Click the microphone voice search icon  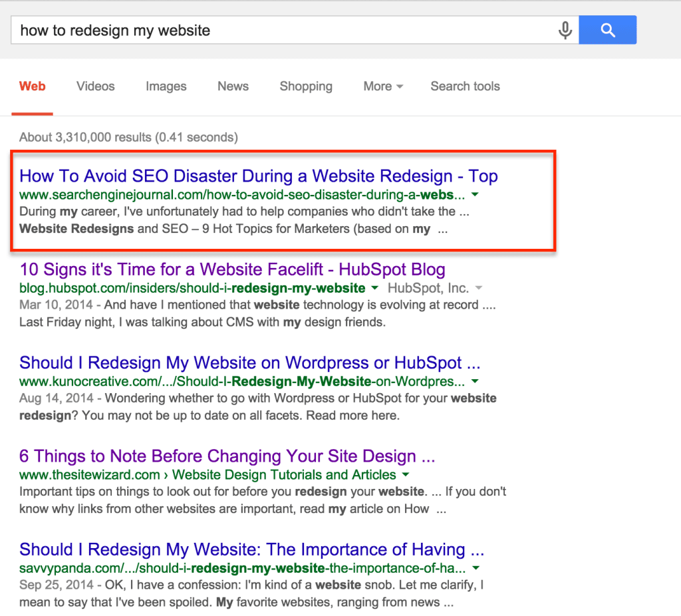click(x=565, y=30)
